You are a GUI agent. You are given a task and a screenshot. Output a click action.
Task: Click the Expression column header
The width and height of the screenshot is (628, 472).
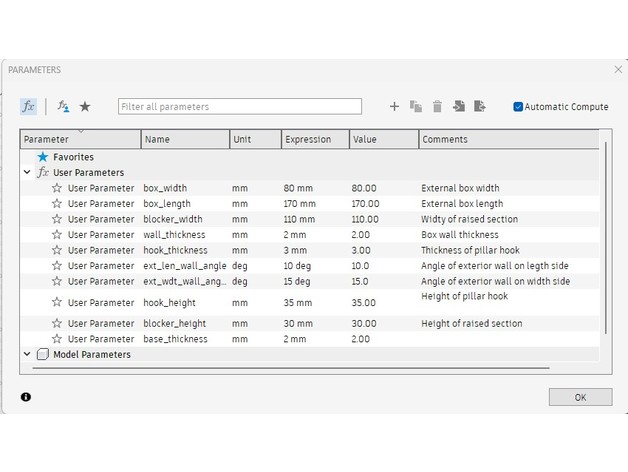tap(314, 140)
